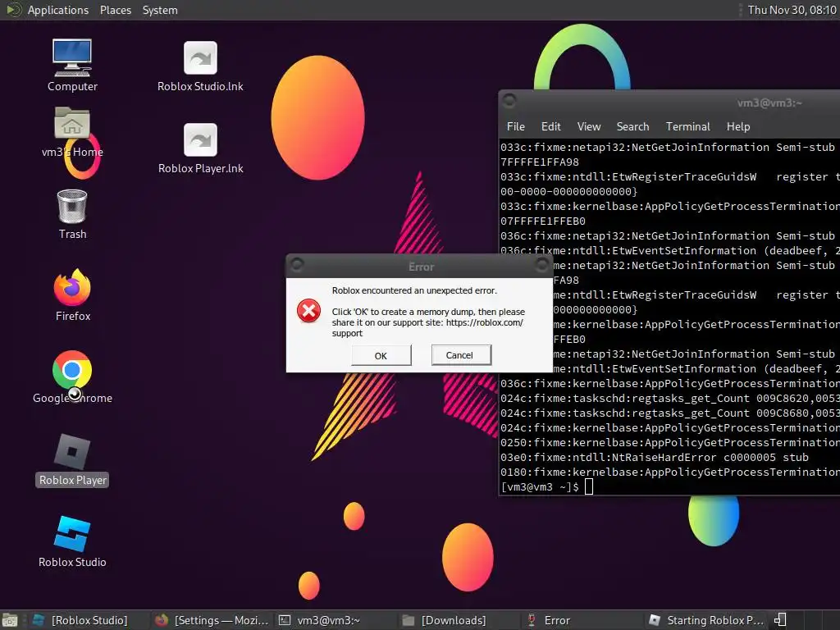Switch to the vm3@vm3:~ taskbar entry
Viewport: 840px width, 630px height.
coord(335,620)
